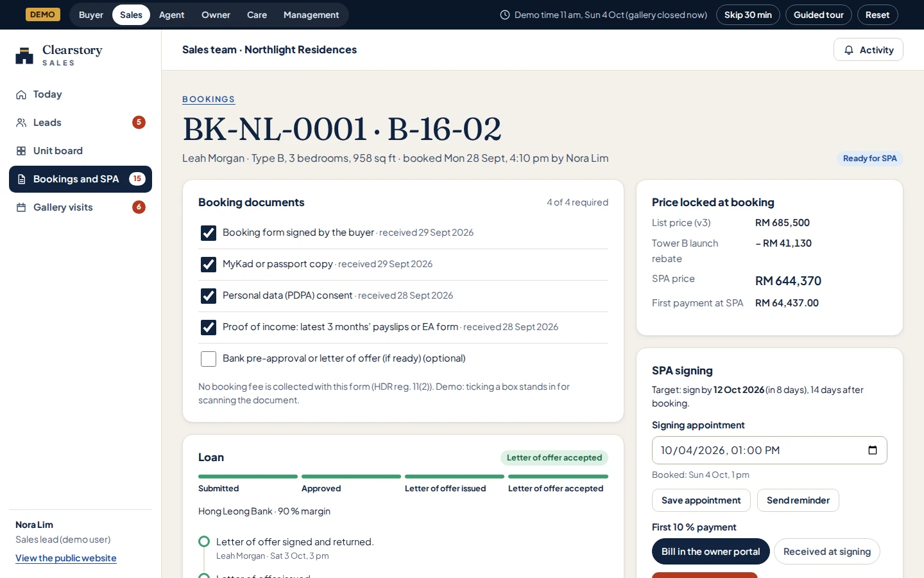Follow the BOOKINGS breadcrumb link

pyautogui.click(x=209, y=100)
